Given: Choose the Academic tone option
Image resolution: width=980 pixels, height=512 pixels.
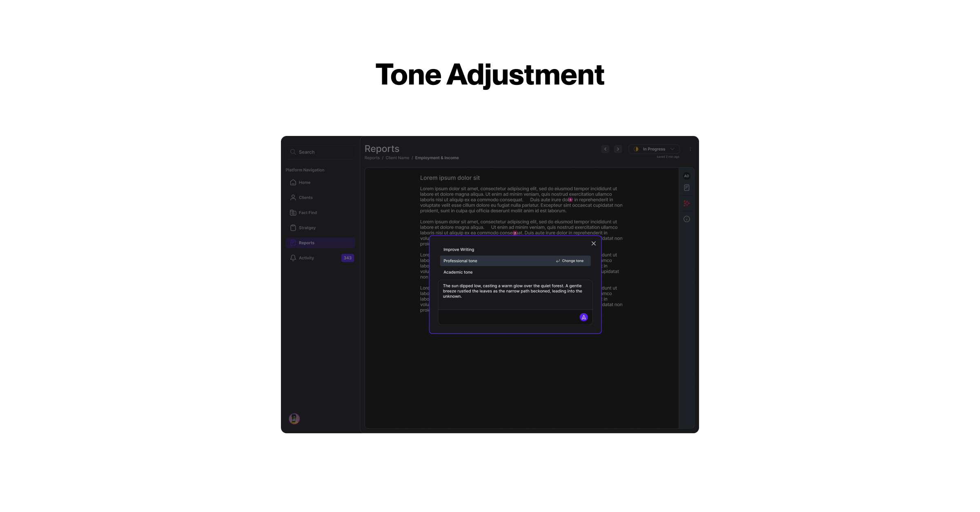Looking at the screenshot, I should pyautogui.click(x=458, y=272).
